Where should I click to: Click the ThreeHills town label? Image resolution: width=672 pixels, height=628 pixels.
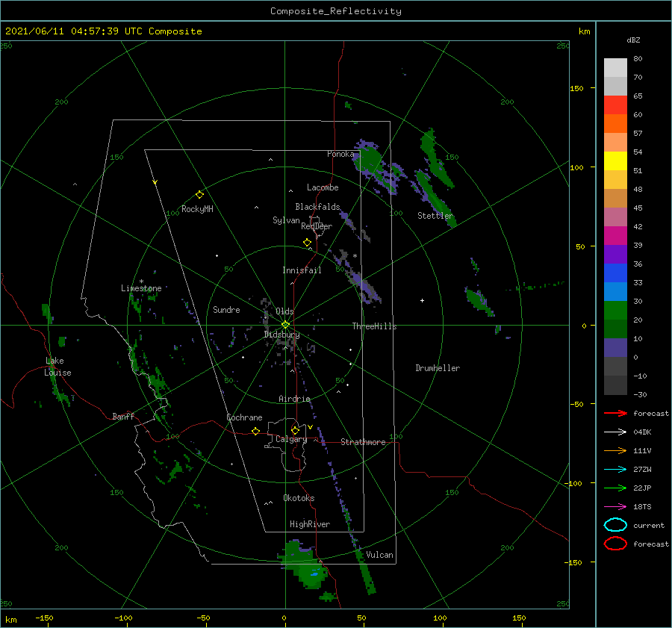[x=374, y=326]
